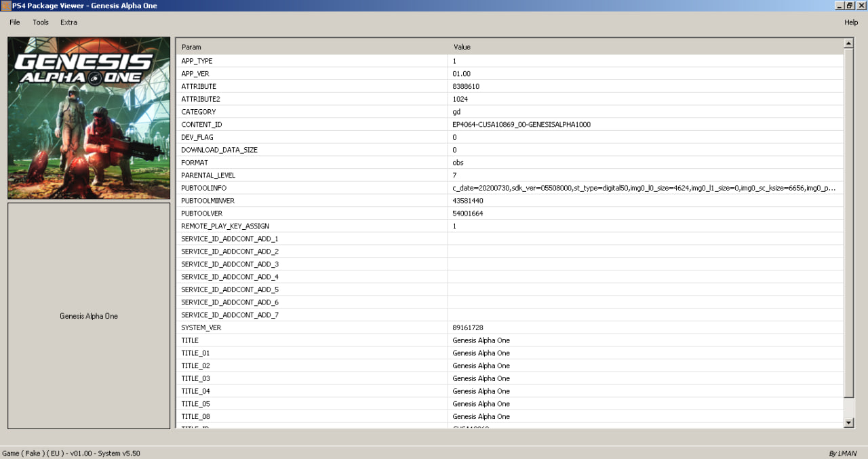
Task: Click the value 54001664
Action: [x=468, y=214]
